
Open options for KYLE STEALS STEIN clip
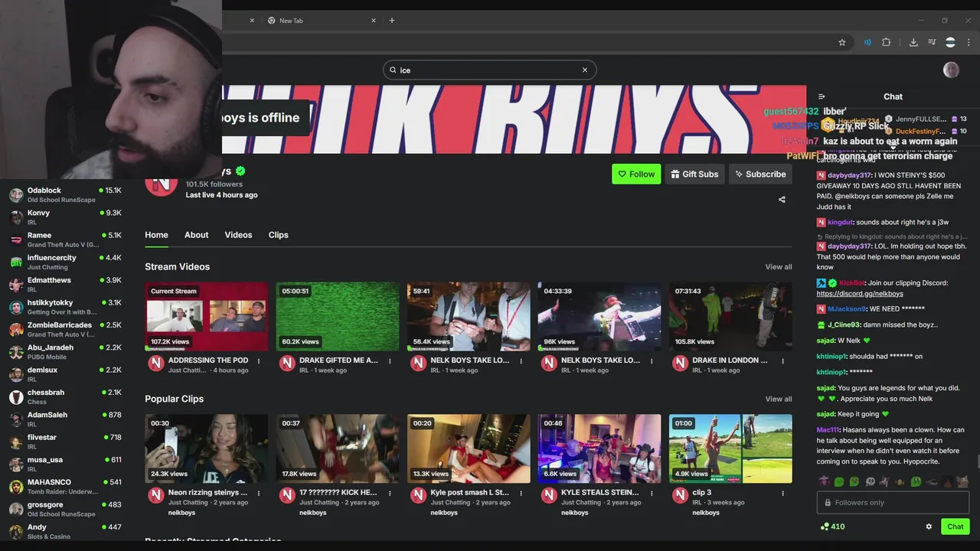tap(652, 494)
